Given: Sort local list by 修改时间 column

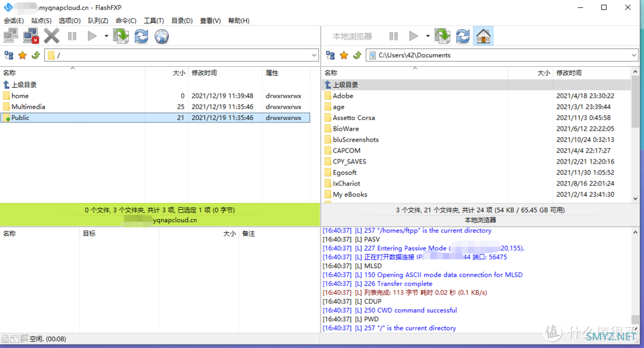Looking at the screenshot, I should point(592,73).
